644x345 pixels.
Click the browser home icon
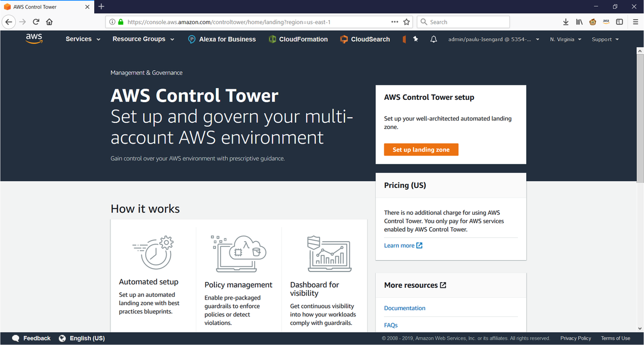click(49, 22)
